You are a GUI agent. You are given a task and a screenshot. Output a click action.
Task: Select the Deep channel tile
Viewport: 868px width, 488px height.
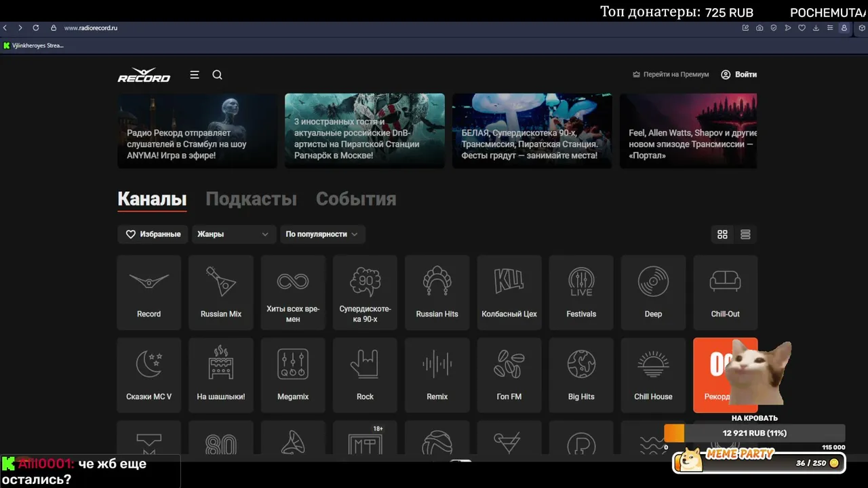pyautogui.click(x=653, y=292)
